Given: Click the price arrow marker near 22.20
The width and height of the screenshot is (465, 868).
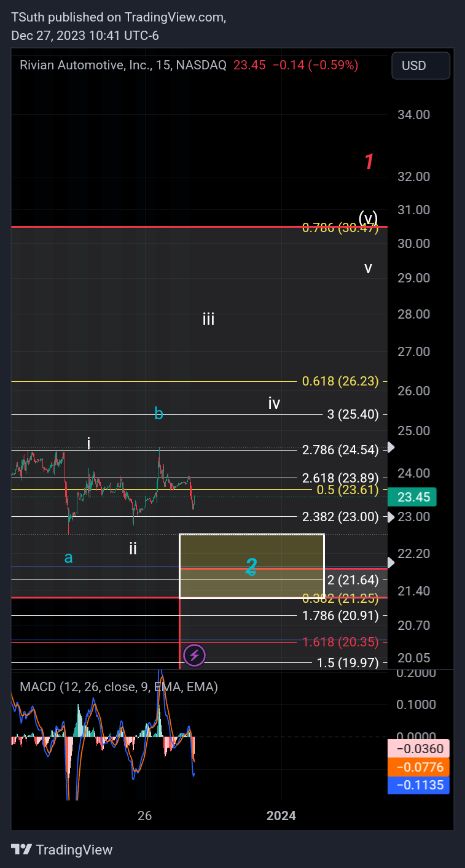Looking at the screenshot, I should coord(391,562).
